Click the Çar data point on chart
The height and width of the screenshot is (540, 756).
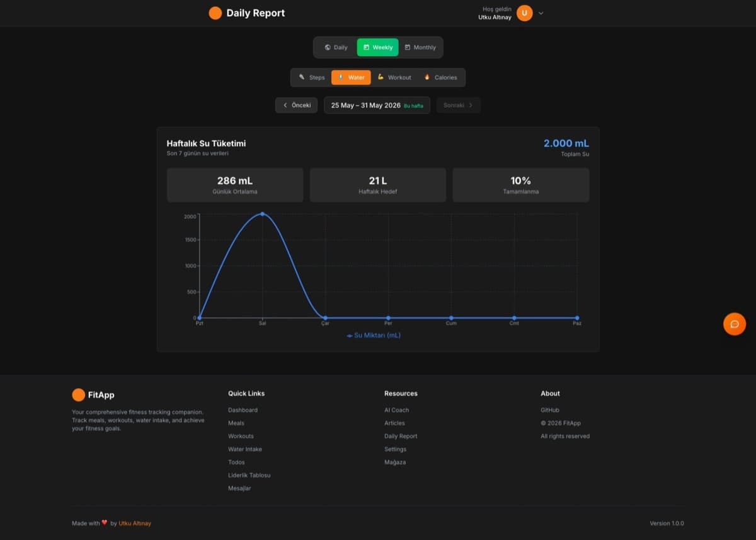click(x=325, y=318)
